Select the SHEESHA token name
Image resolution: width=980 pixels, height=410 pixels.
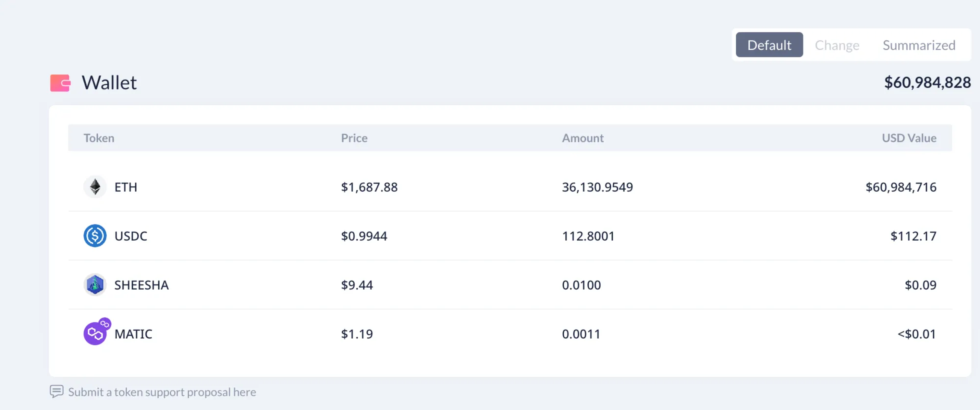coord(142,285)
